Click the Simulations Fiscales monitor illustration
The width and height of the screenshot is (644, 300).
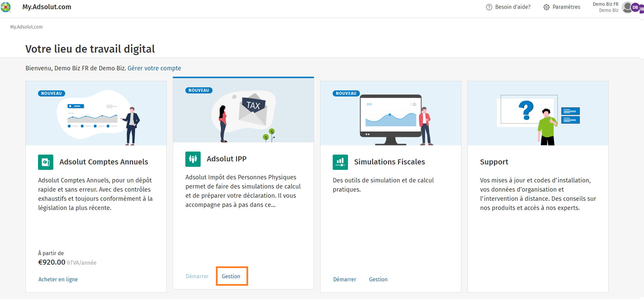[x=391, y=120]
